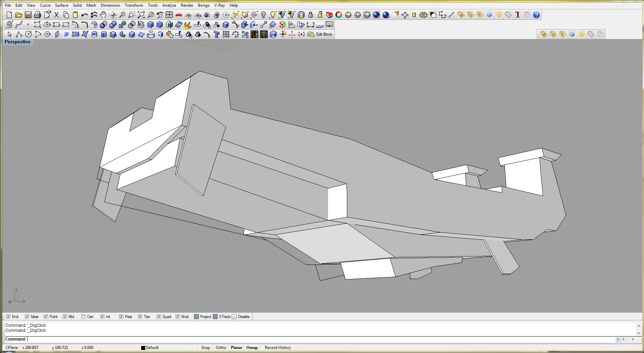This screenshot has width=644, height=353.
Task: Select the Pan hand tool
Action: [103, 15]
